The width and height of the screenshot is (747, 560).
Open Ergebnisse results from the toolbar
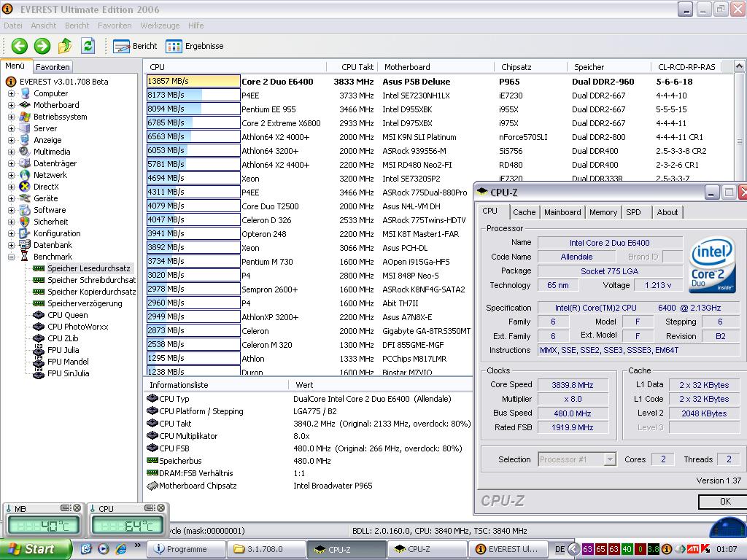point(195,46)
